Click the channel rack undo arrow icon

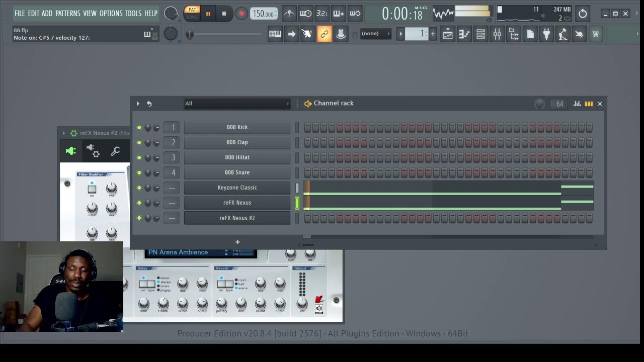pyautogui.click(x=149, y=104)
